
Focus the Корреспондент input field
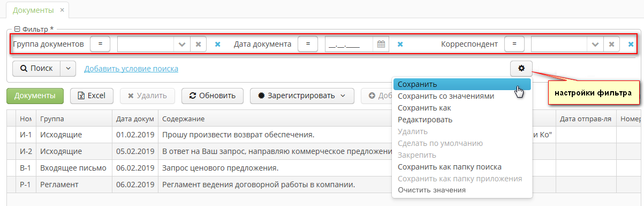[x=559, y=45]
